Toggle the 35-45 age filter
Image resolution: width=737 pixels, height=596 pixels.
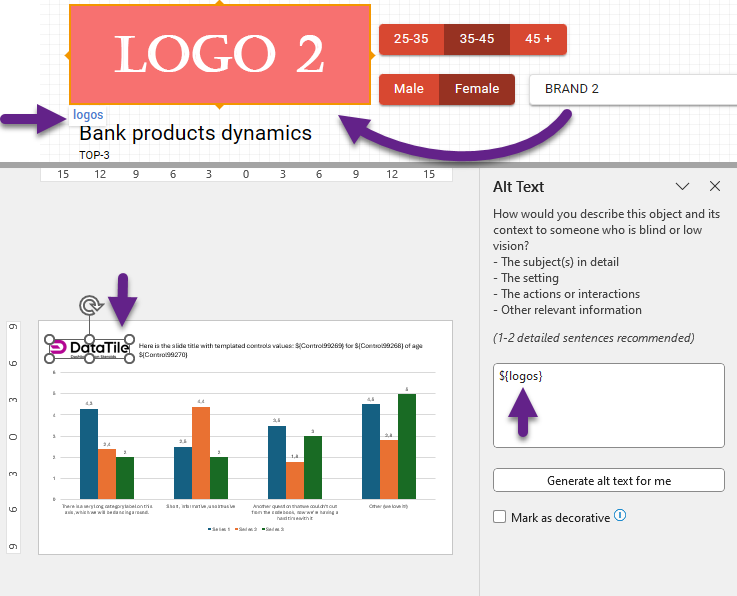(476, 39)
